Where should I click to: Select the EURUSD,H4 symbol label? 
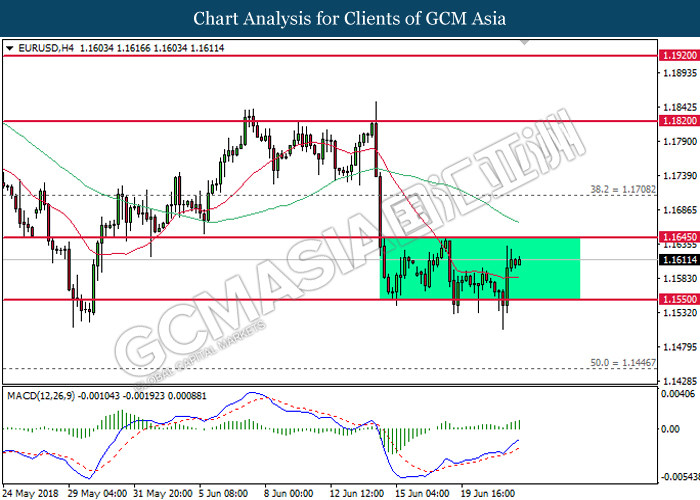click(x=46, y=48)
